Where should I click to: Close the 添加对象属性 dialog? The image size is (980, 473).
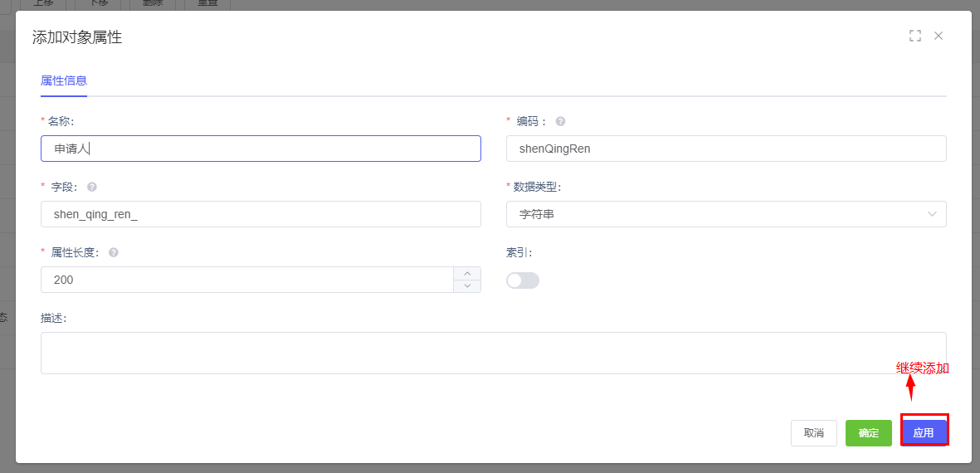[939, 36]
